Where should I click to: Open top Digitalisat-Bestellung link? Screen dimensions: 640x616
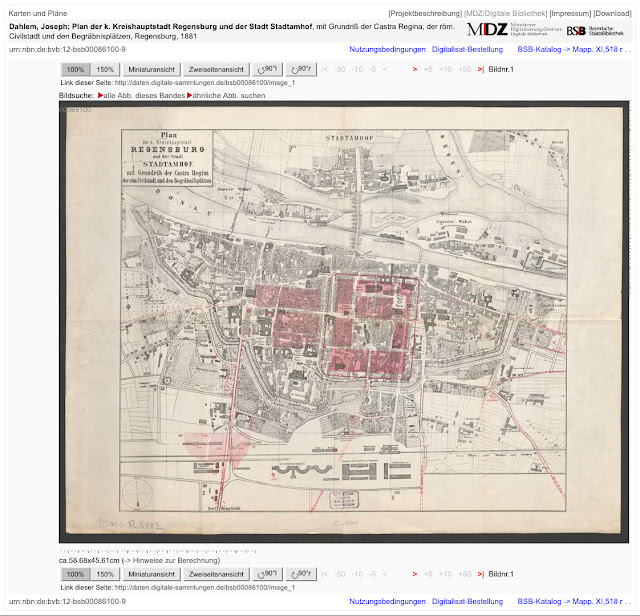point(467,49)
